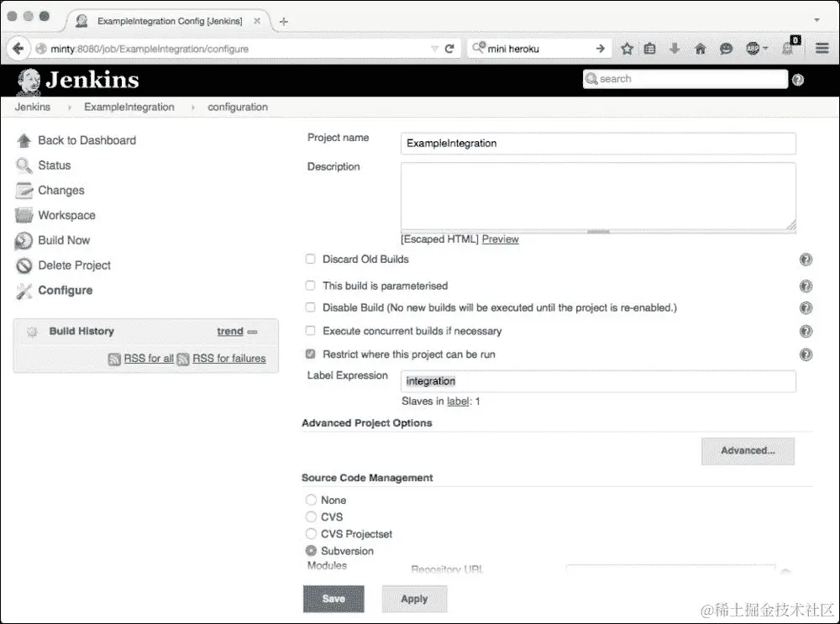The image size is (840, 624).
Task: Bookmark this page with the star icon
Action: (x=627, y=49)
